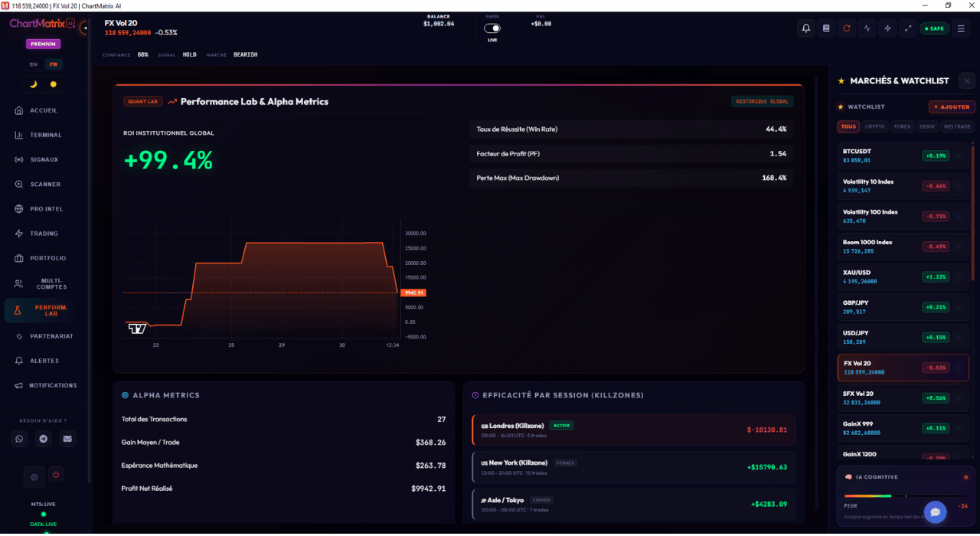The width and height of the screenshot is (980, 536).
Task: Switch to dark mode moon icon
Action: [x=34, y=84]
